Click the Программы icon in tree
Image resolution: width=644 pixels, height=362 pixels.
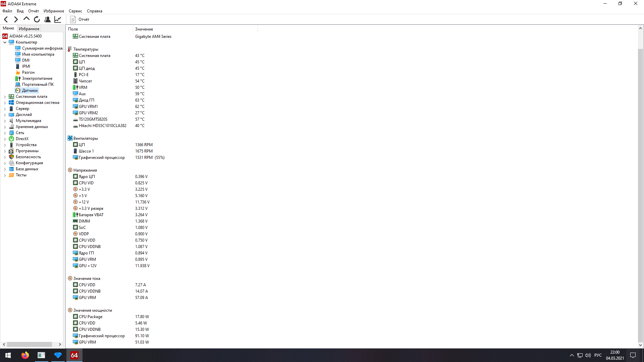click(x=11, y=151)
